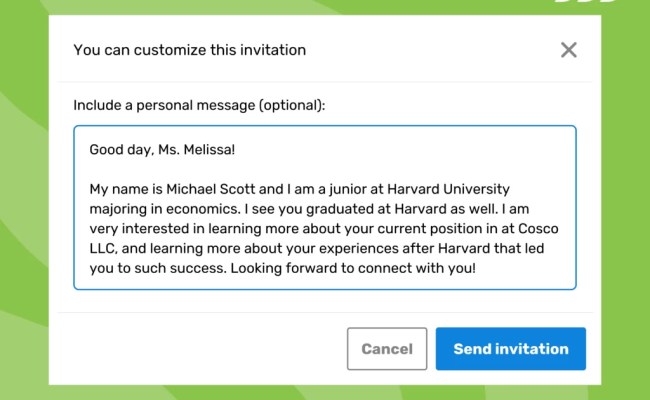
Task: Click the "You can customize this invitation" title
Action: pos(190,49)
